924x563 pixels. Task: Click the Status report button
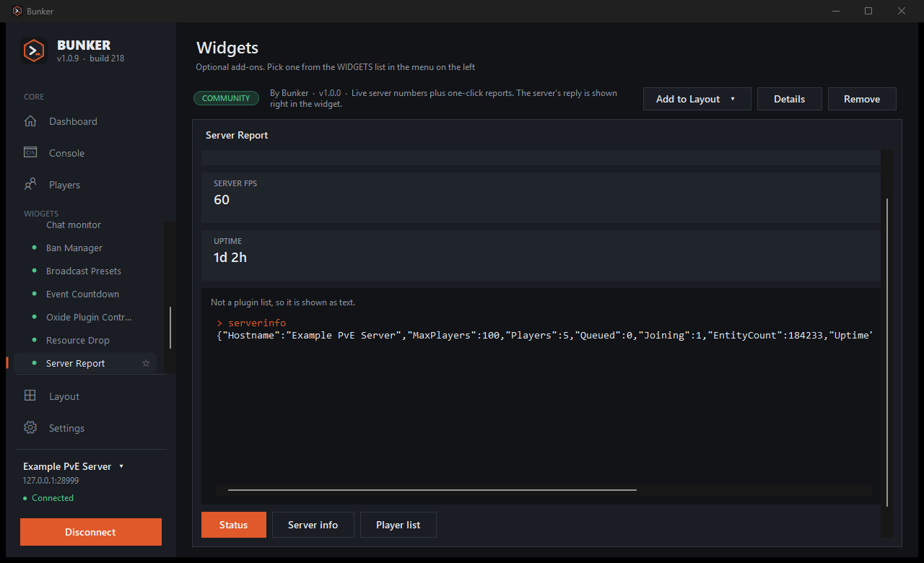tap(234, 525)
